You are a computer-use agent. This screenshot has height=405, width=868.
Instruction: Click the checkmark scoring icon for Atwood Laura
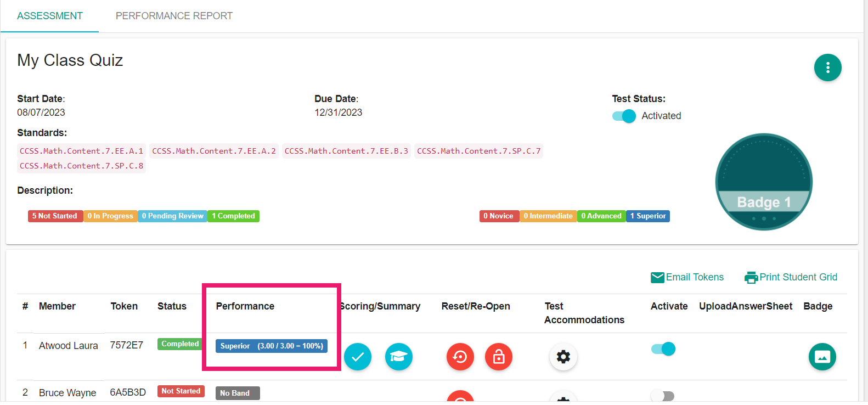pyautogui.click(x=358, y=357)
